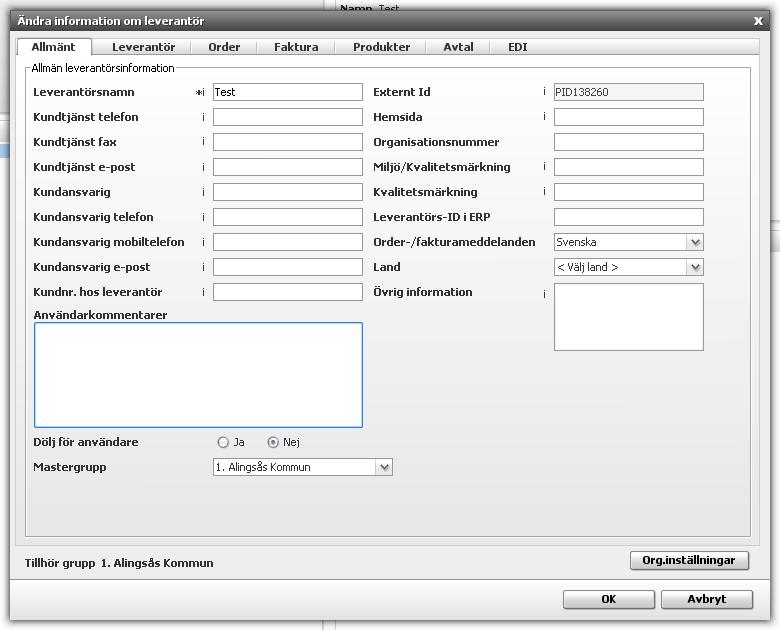780x630 pixels.
Task: Click info icon beside Kundansvarig mobiltelefon
Action: (x=203, y=242)
